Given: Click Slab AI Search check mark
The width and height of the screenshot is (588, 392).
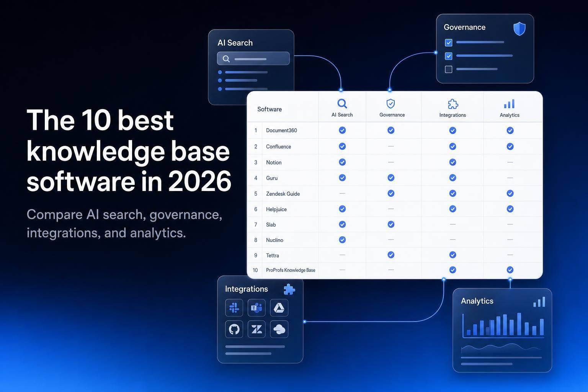Looking at the screenshot, I should [x=342, y=224].
